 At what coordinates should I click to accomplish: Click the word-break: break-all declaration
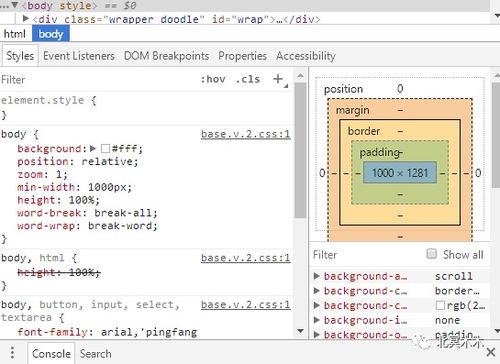87,213
